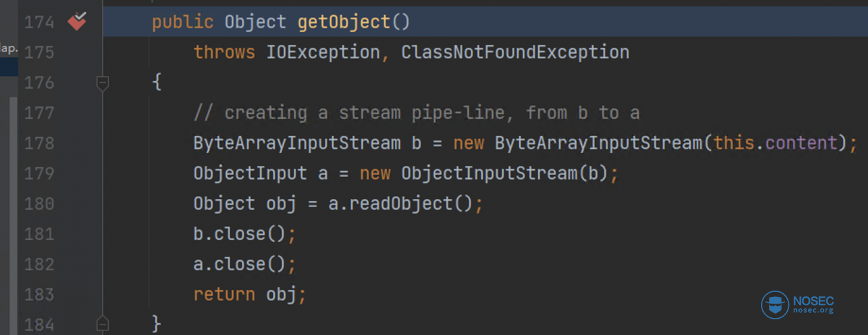
Task: Click line number 178 in the gutter
Action: point(39,143)
